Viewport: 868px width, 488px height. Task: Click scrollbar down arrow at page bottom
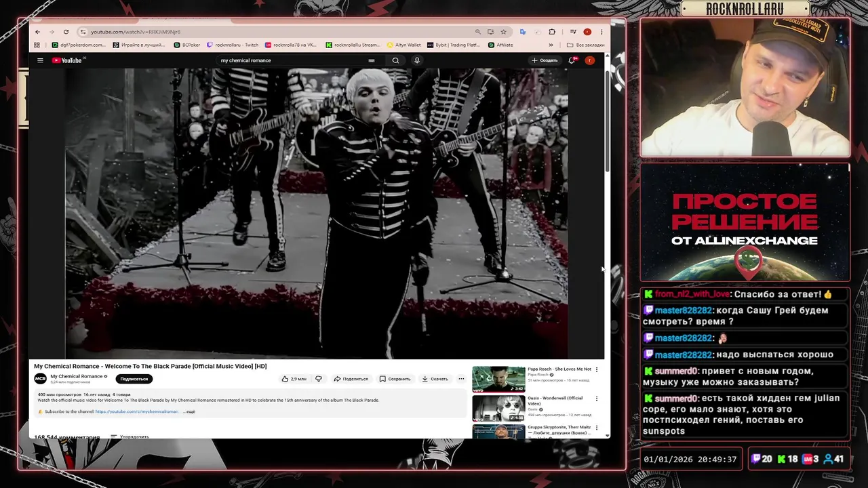point(607,435)
